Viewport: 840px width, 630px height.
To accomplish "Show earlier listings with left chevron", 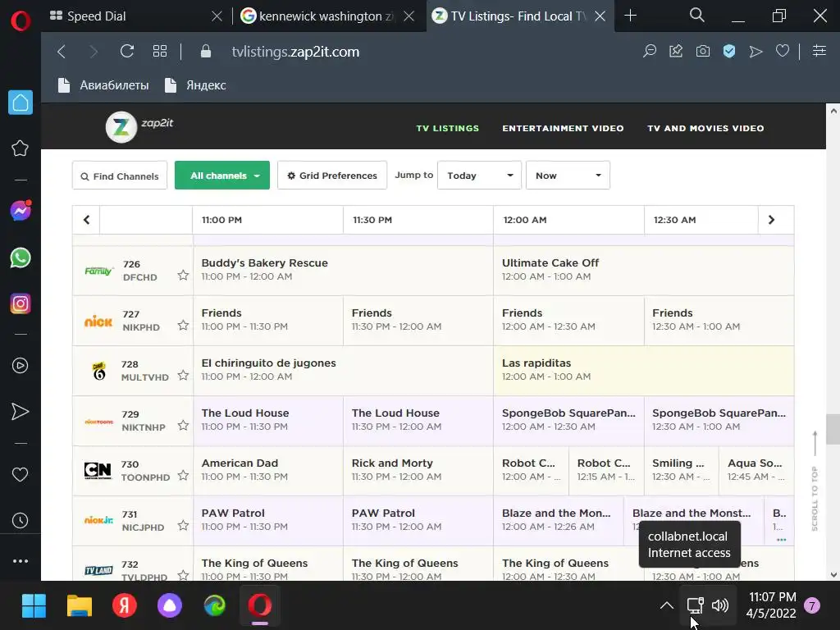I will pyautogui.click(x=86, y=220).
